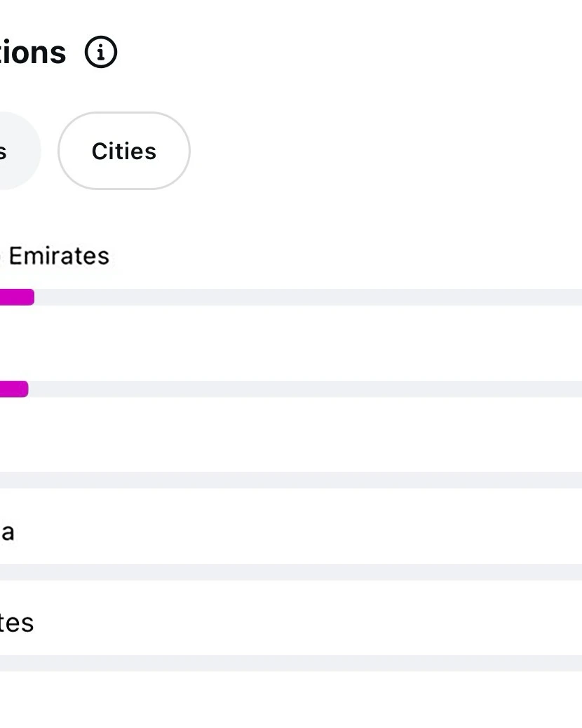Click the bar directly above the "a" label

click(x=291, y=480)
